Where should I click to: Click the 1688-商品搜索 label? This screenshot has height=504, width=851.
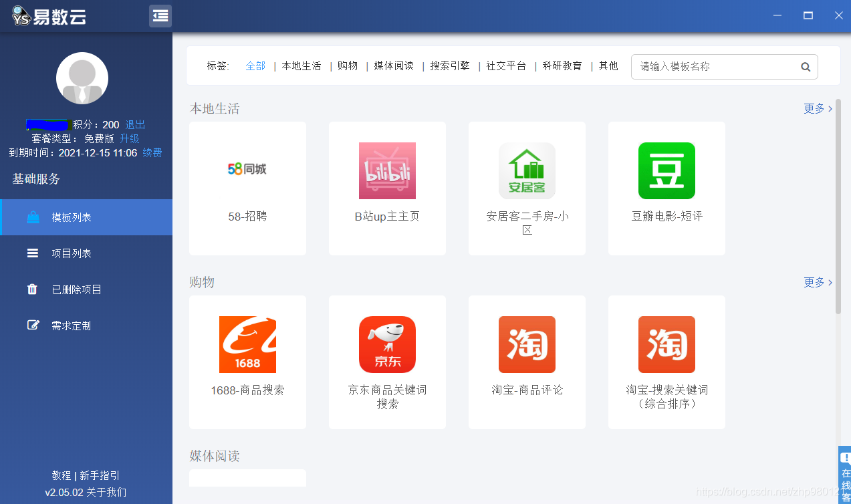point(247,390)
